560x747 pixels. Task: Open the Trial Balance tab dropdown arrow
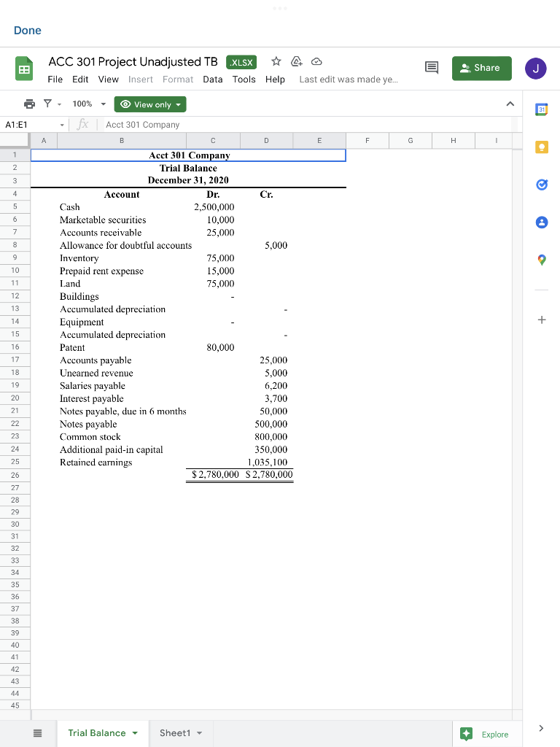coord(135,733)
